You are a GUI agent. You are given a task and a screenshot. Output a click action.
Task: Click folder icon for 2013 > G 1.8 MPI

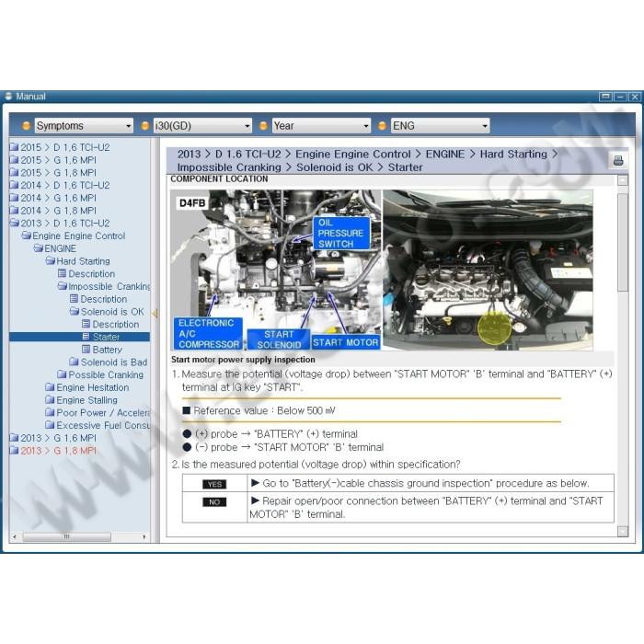click(x=14, y=451)
